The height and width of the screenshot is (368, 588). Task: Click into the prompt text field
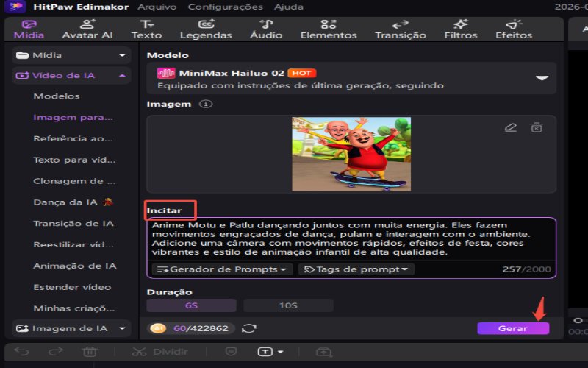pyautogui.click(x=351, y=238)
